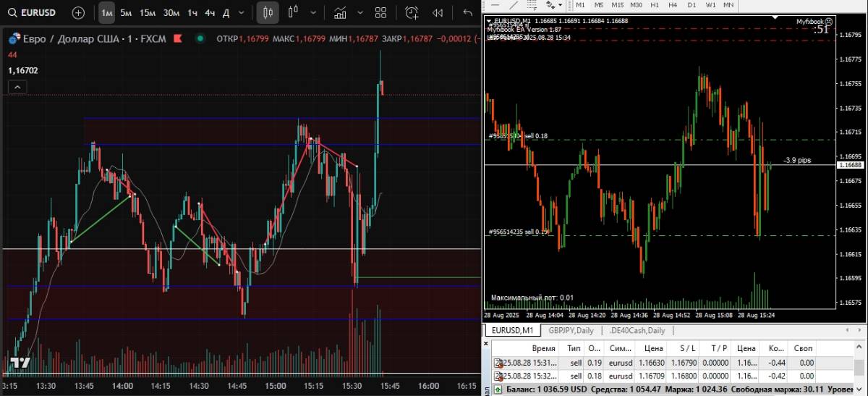Expand the timeframe dropdown chevron after Д
This screenshot has width=868, height=396.
pyautogui.click(x=242, y=12)
